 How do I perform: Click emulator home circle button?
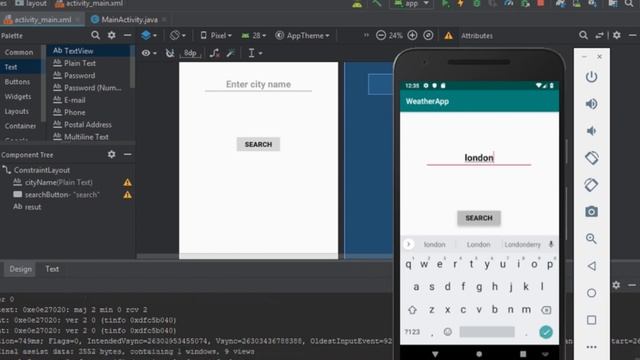(591, 293)
